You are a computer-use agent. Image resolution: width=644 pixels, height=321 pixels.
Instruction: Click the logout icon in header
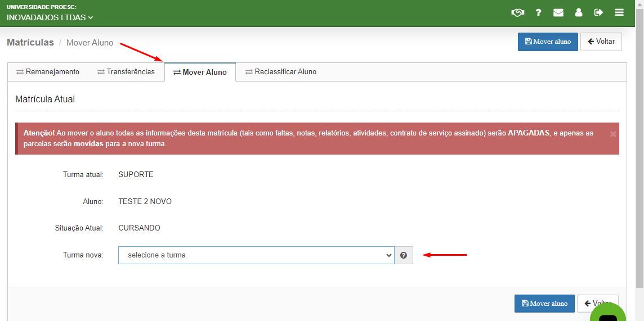pyautogui.click(x=598, y=13)
